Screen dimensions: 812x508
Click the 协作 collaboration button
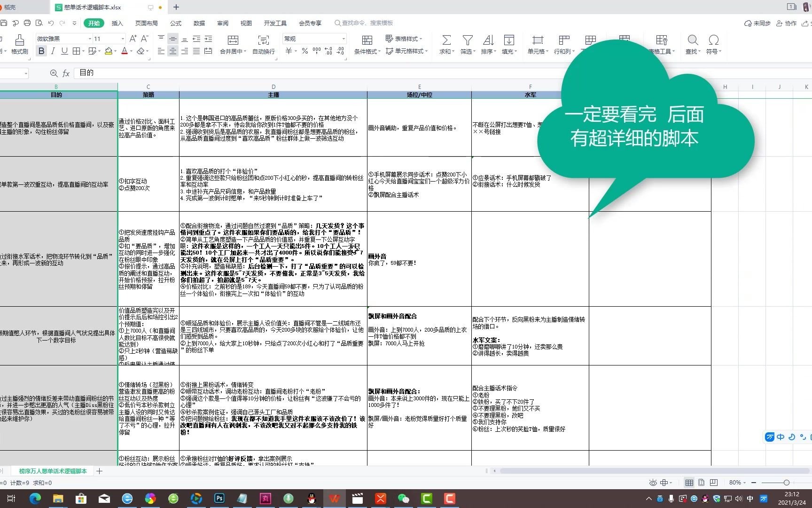(786, 23)
